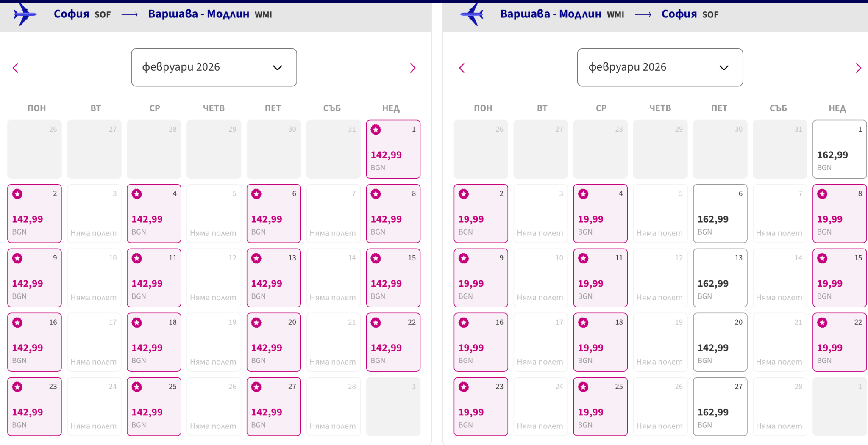The height and width of the screenshot is (445, 868).
Task: Pick outbound flight on February 23
Action: pos(34,406)
